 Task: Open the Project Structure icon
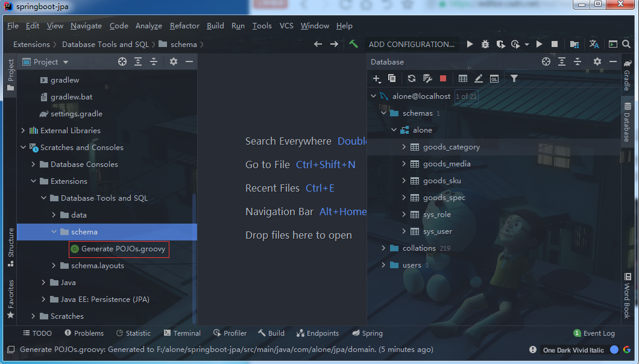[x=574, y=44]
